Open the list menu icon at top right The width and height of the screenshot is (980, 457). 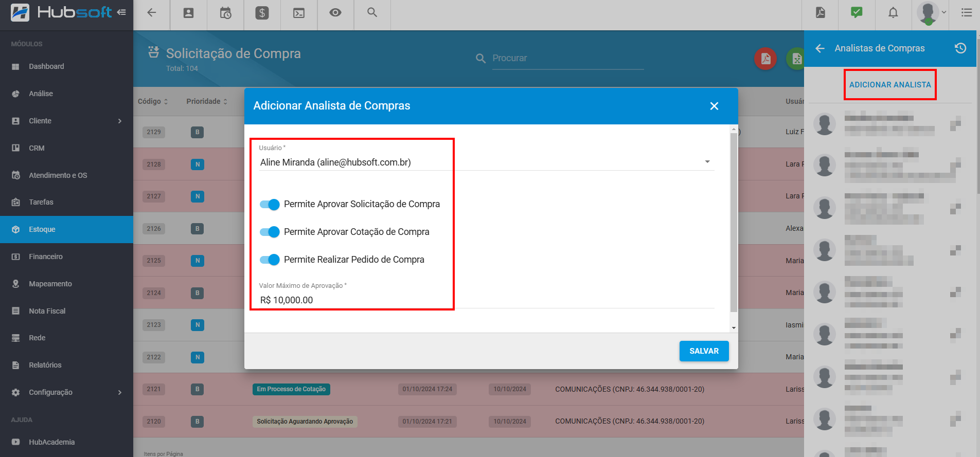(x=967, y=12)
